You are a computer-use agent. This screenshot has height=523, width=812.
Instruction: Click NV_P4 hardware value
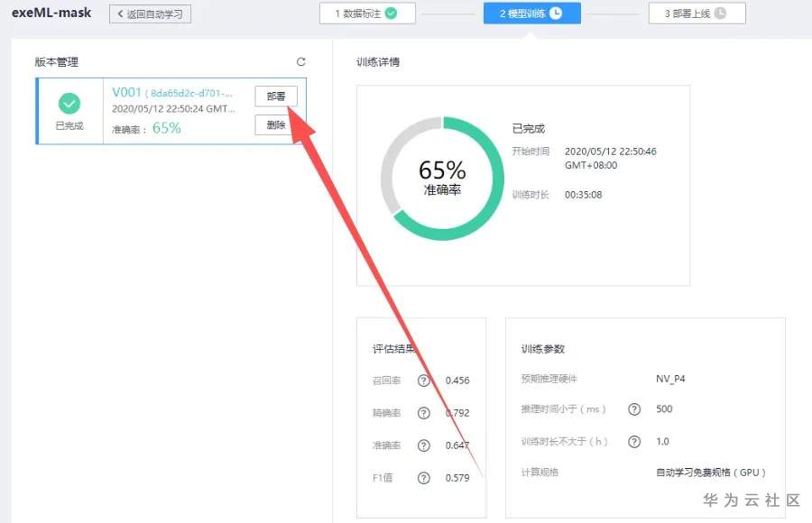click(670, 379)
